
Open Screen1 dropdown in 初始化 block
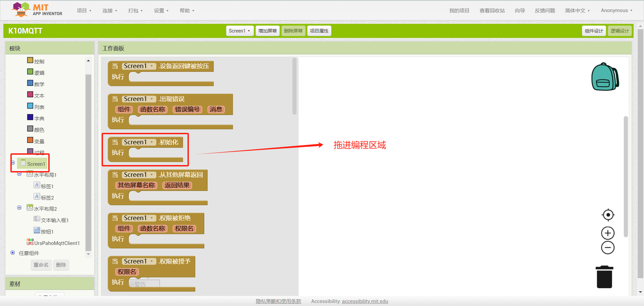click(x=139, y=142)
